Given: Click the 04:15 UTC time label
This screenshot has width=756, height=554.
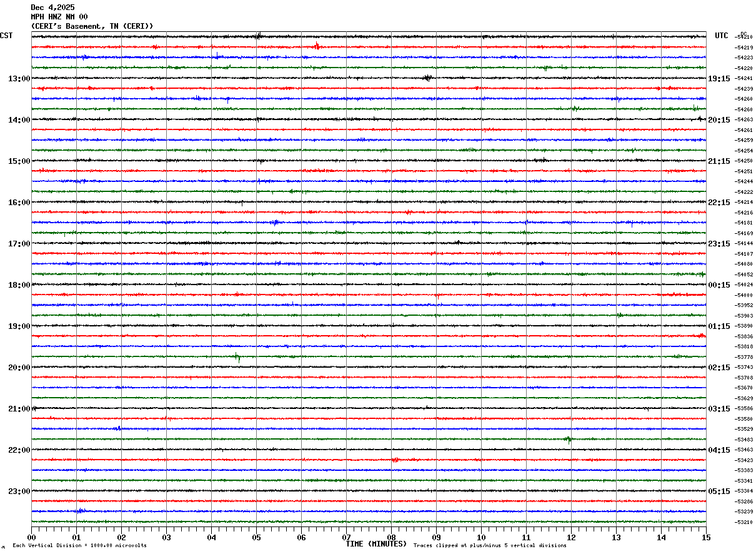Looking at the screenshot, I should point(719,450).
